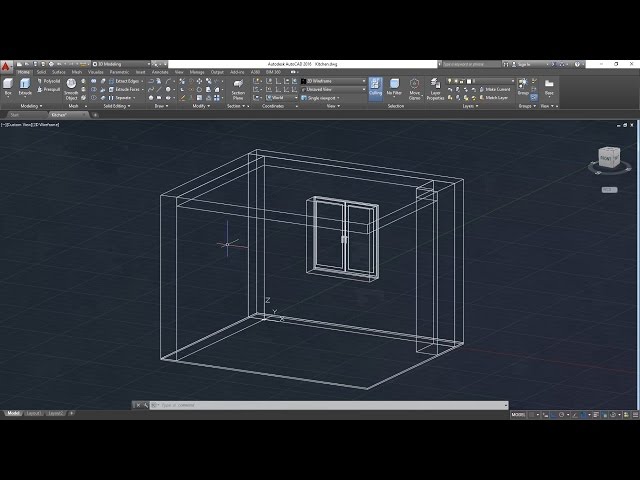Click the Extrude tool
This screenshot has width=640, height=480.
tap(25, 87)
